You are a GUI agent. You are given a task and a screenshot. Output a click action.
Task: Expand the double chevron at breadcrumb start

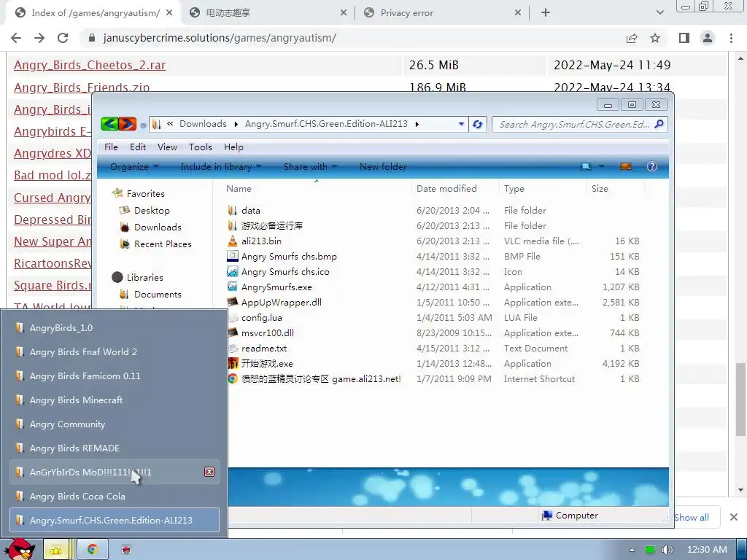point(170,124)
